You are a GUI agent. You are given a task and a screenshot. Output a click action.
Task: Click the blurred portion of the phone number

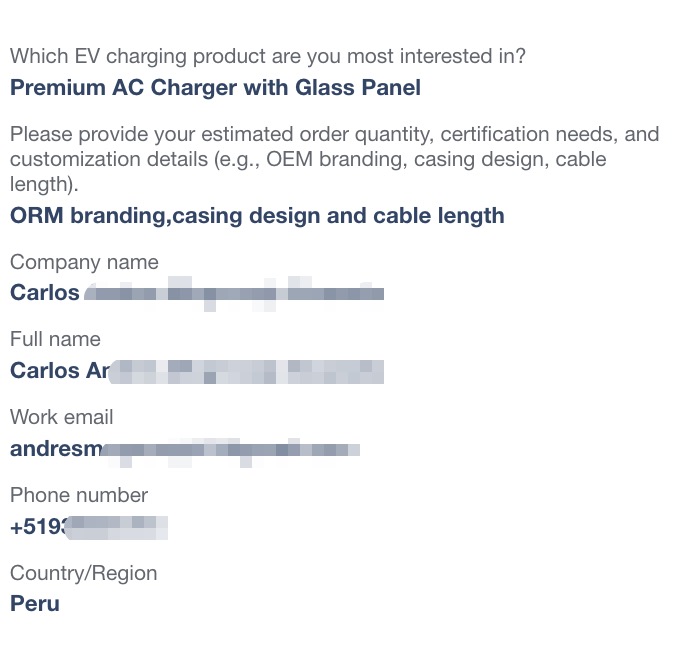[116, 528]
